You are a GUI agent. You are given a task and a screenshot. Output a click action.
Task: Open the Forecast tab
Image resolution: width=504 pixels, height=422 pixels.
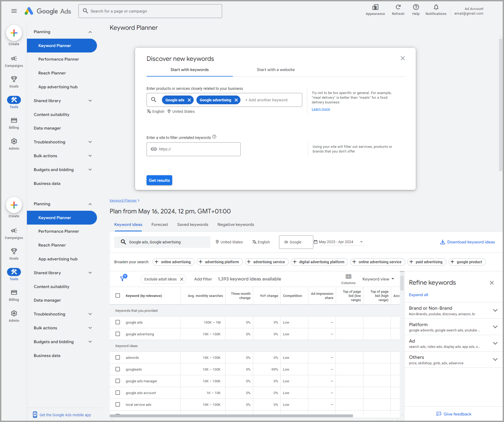(160, 225)
